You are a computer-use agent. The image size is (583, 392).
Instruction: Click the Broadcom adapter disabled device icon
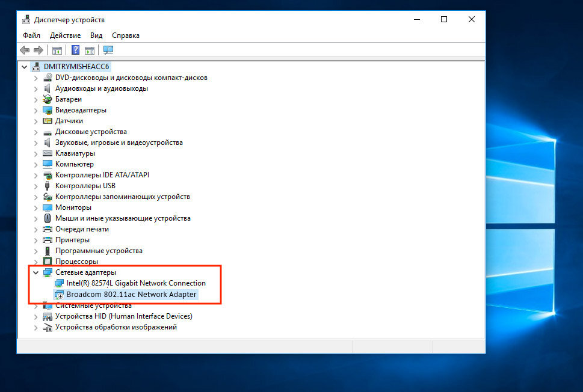[59, 295]
